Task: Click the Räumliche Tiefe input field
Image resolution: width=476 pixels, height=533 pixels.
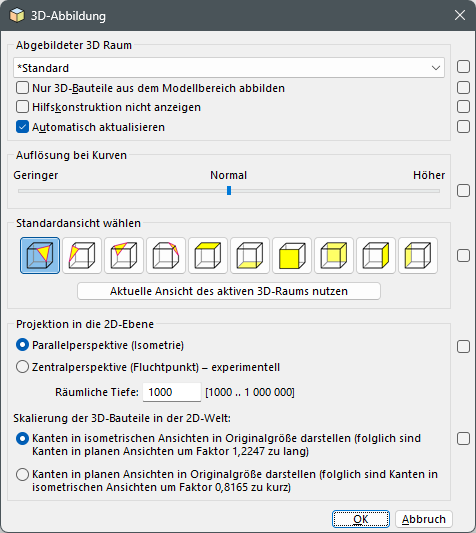Action: 172,392
